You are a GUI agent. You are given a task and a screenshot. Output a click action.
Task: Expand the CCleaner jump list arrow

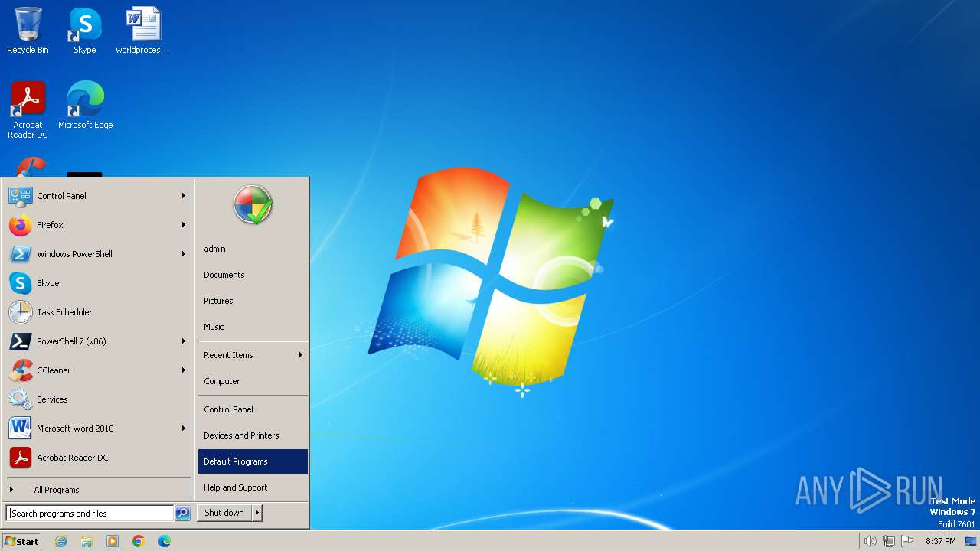coord(184,370)
